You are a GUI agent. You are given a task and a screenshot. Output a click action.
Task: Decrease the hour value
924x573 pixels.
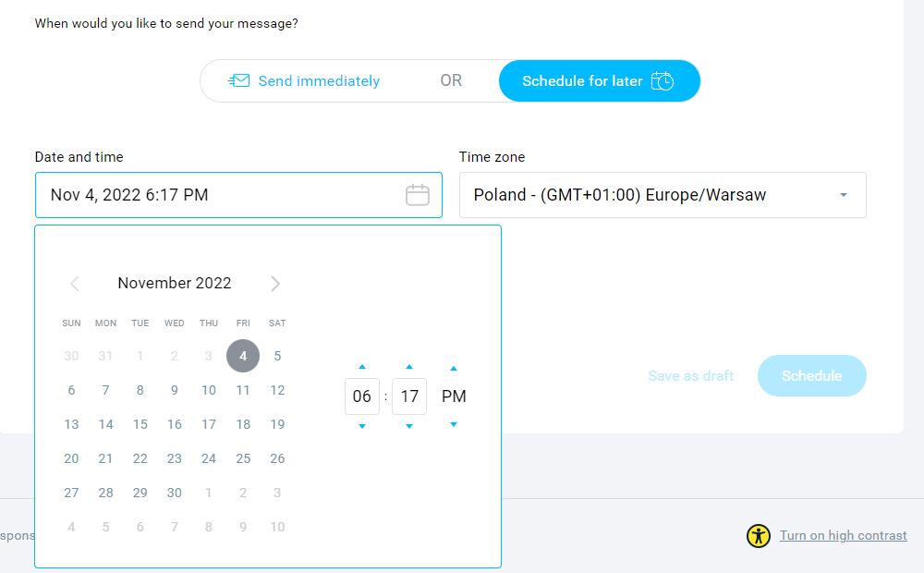pos(362,426)
